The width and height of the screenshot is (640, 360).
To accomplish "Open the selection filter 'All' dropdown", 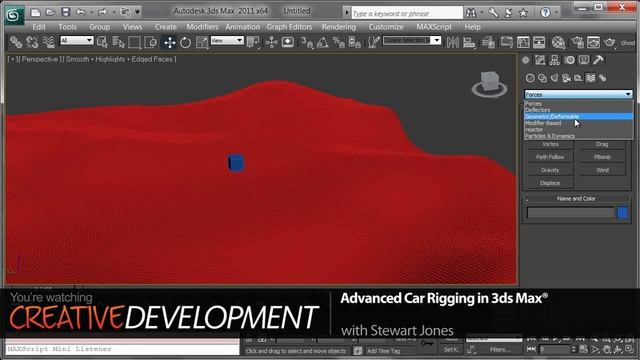I will pyautogui.click(x=77, y=40).
